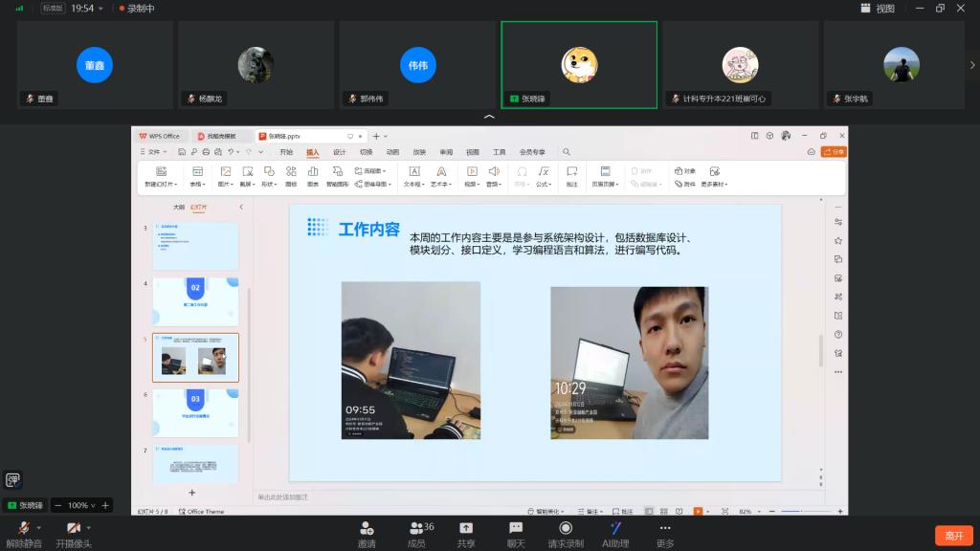This screenshot has height=551, width=980.
Task: Open the 更多 options icon
Action: [x=665, y=528]
